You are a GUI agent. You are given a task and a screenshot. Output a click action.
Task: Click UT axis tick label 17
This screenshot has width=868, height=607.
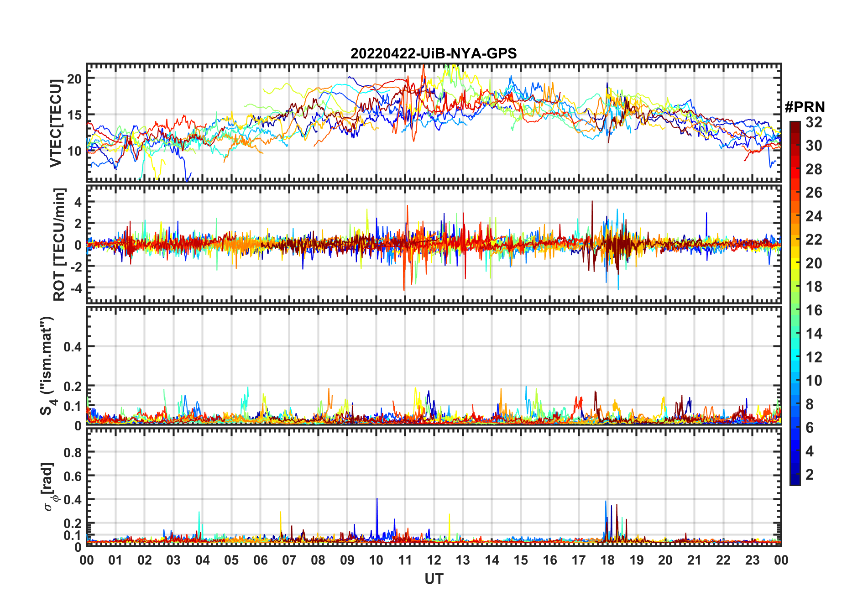pyautogui.click(x=579, y=560)
